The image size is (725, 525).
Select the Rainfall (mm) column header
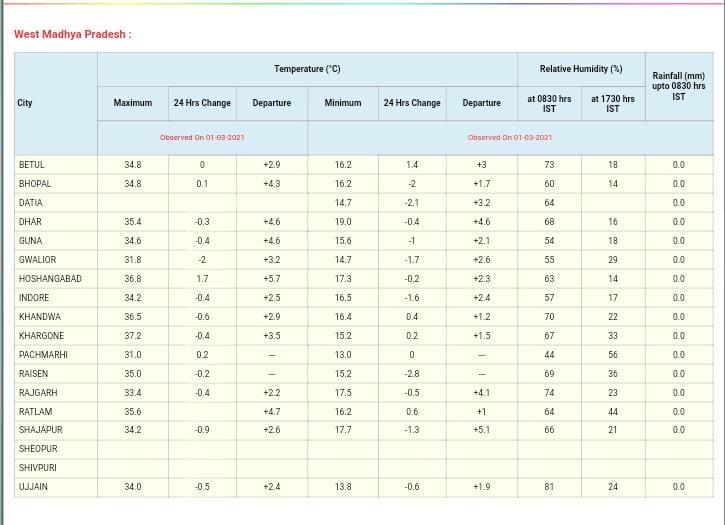pos(678,86)
